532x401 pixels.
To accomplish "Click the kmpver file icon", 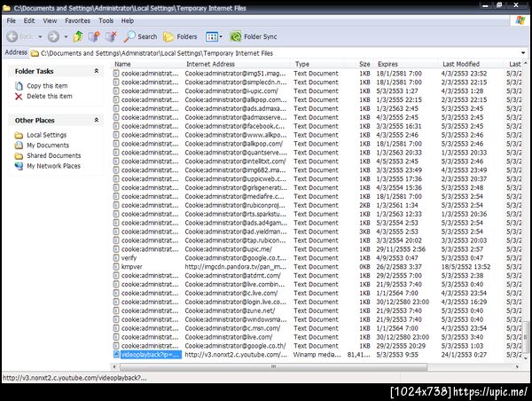I will pyautogui.click(x=116, y=266).
